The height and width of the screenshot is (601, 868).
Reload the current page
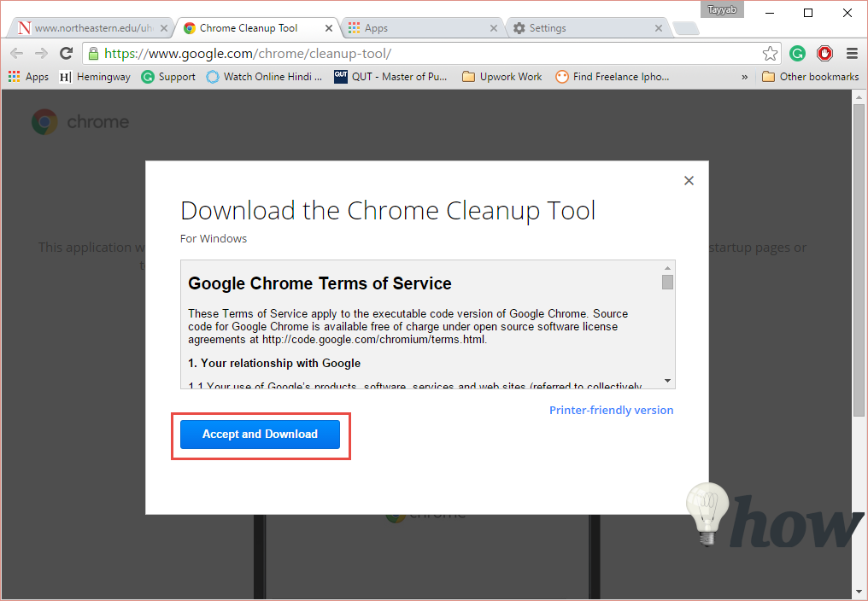pyautogui.click(x=67, y=53)
